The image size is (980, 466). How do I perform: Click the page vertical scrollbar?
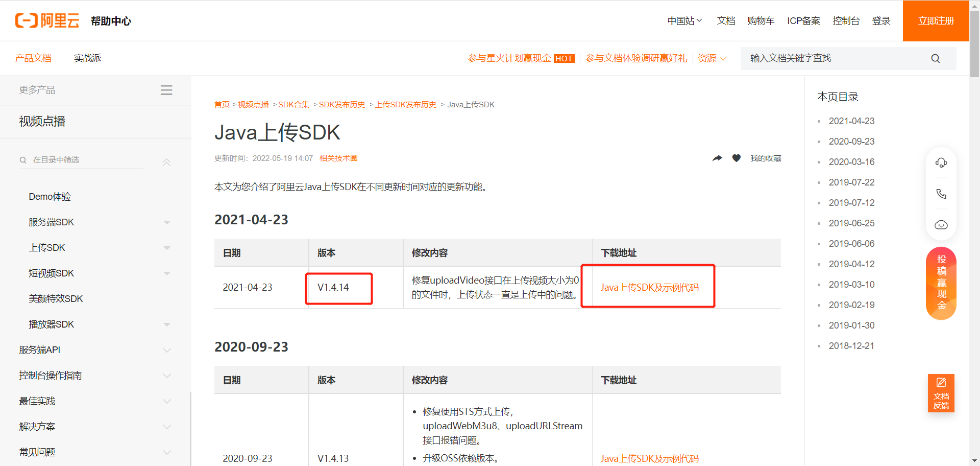point(974,43)
